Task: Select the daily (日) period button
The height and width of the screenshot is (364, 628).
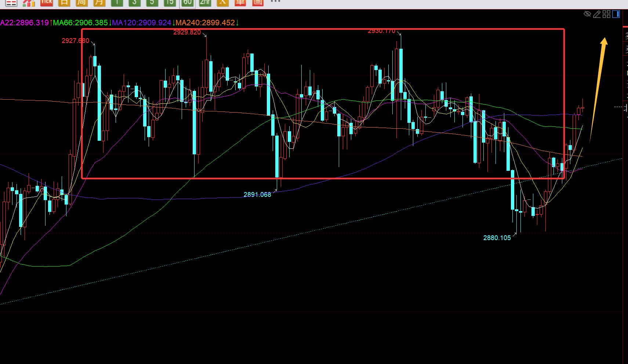Action: 64,3
